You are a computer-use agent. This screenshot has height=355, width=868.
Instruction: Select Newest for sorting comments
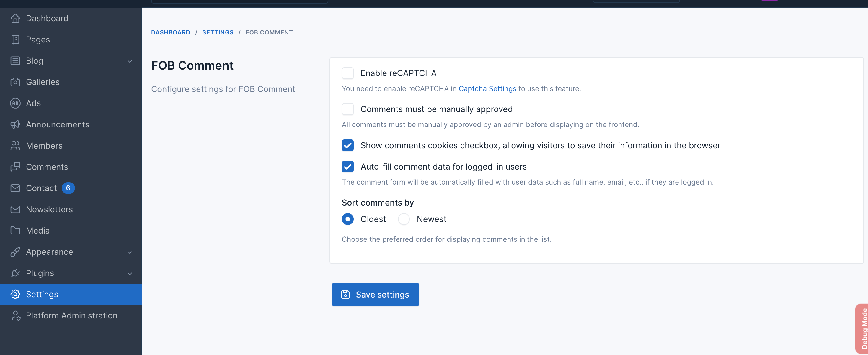pyautogui.click(x=404, y=219)
